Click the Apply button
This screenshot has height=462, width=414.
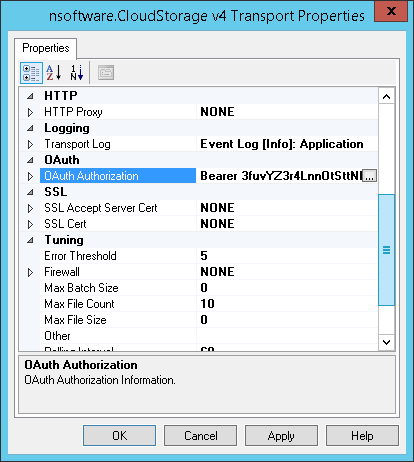tap(281, 435)
